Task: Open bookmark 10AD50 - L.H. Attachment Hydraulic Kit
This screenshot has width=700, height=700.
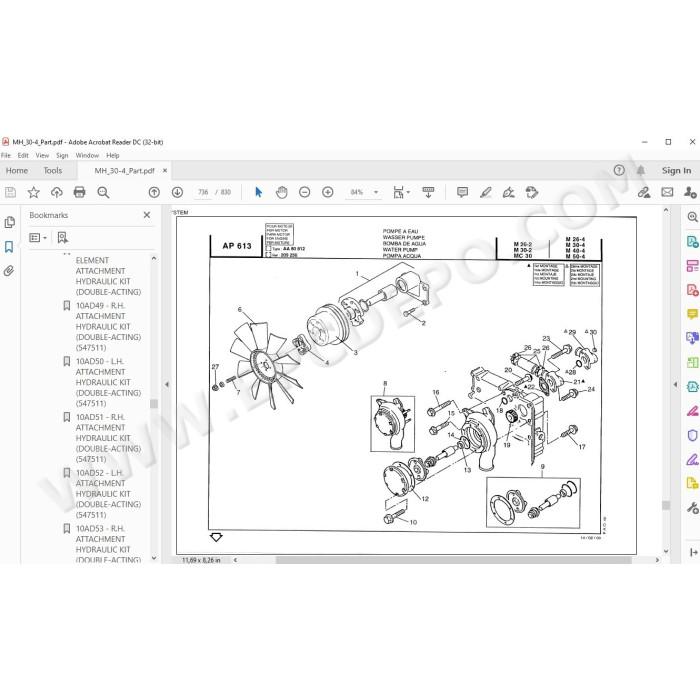Action: (108, 382)
